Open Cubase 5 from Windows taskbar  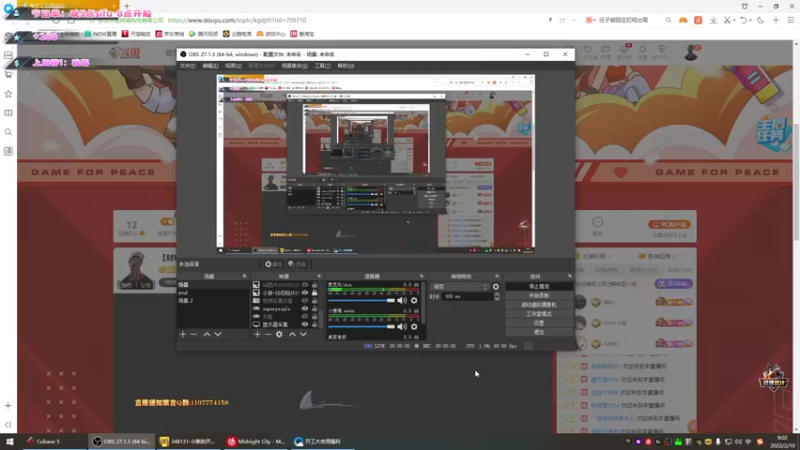pos(54,441)
